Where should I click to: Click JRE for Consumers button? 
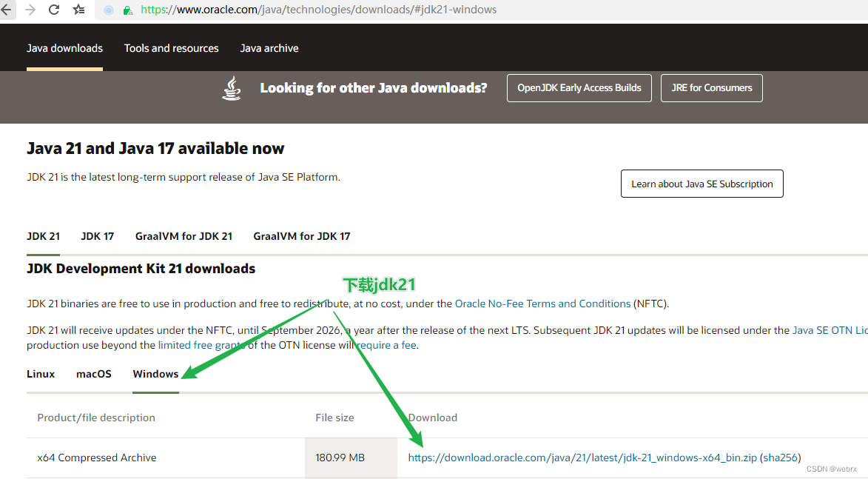(x=711, y=88)
